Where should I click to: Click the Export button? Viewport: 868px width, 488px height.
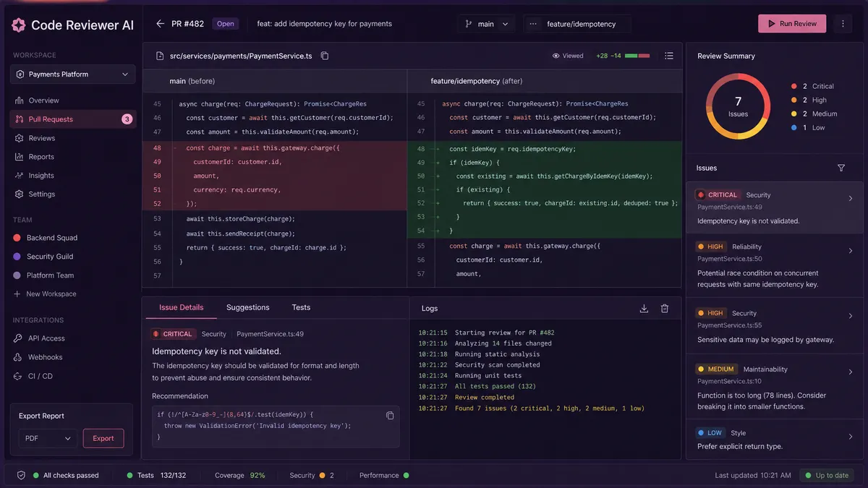[103, 438]
